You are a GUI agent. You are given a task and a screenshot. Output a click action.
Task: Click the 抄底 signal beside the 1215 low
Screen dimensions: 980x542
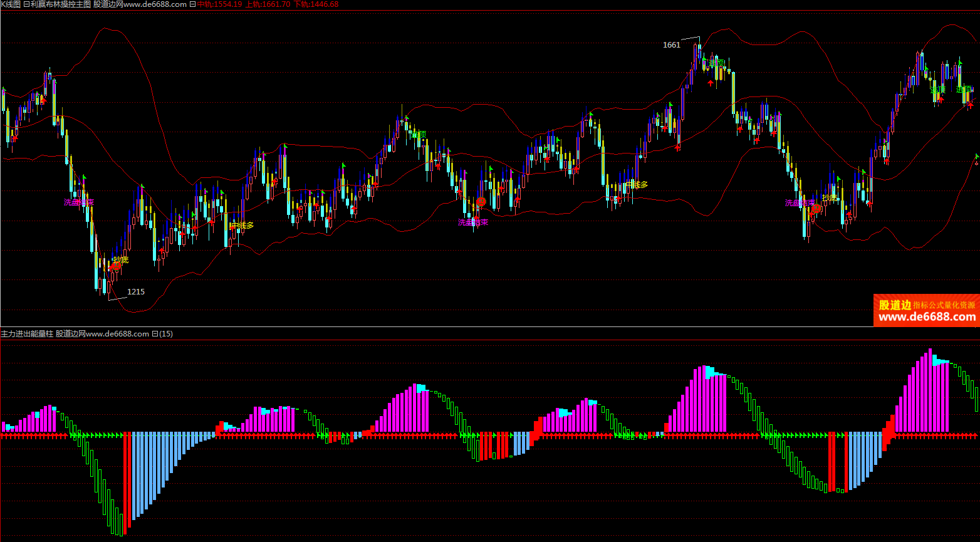click(121, 259)
